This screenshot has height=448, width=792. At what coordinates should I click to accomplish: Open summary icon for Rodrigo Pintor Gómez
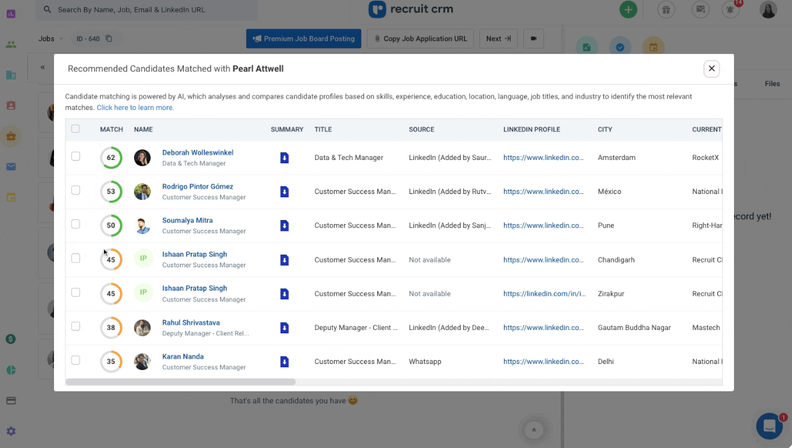coord(284,191)
